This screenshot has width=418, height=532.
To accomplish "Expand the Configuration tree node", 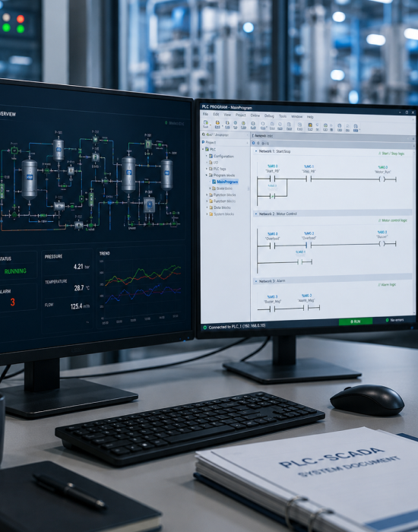I will click(207, 156).
